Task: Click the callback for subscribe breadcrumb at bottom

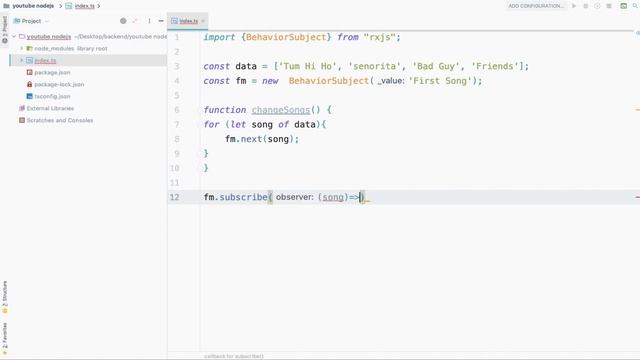Action: (x=234, y=356)
